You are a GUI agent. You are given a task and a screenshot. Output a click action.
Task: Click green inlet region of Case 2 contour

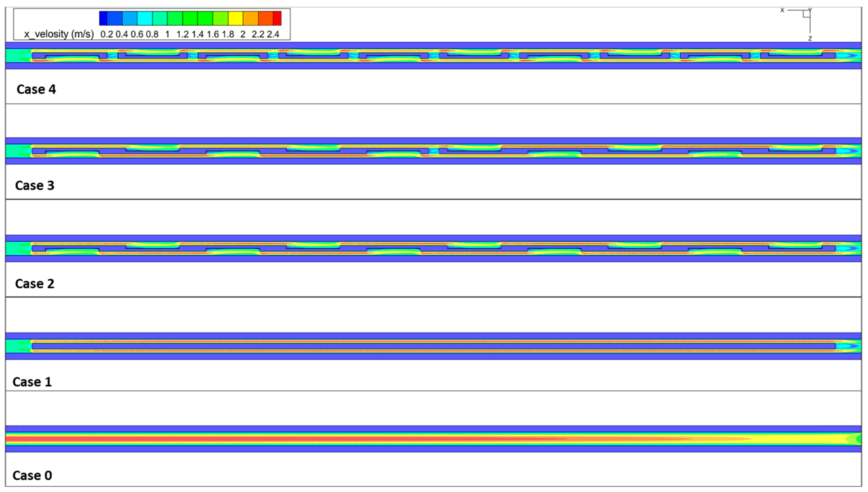14,248
